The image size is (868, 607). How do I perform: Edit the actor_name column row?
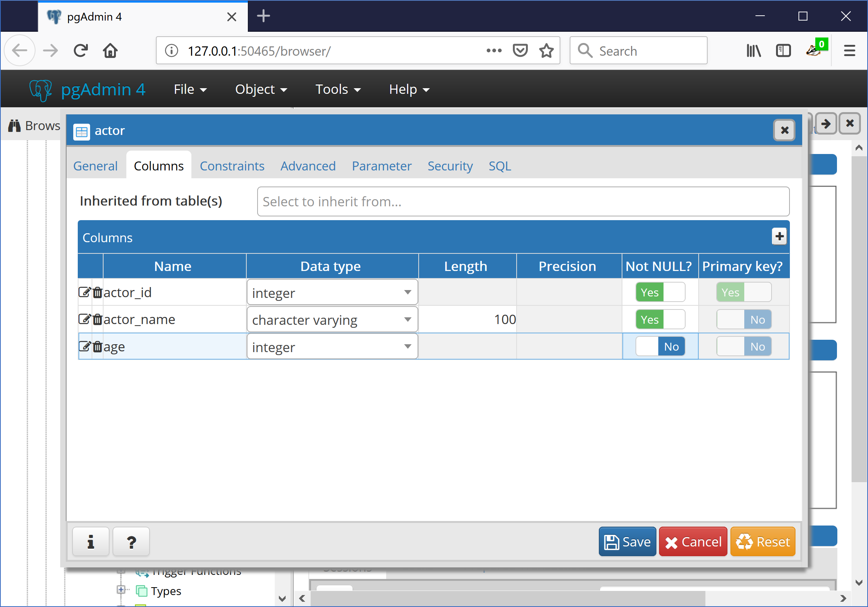pyautogui.click(x=85, y=319)
